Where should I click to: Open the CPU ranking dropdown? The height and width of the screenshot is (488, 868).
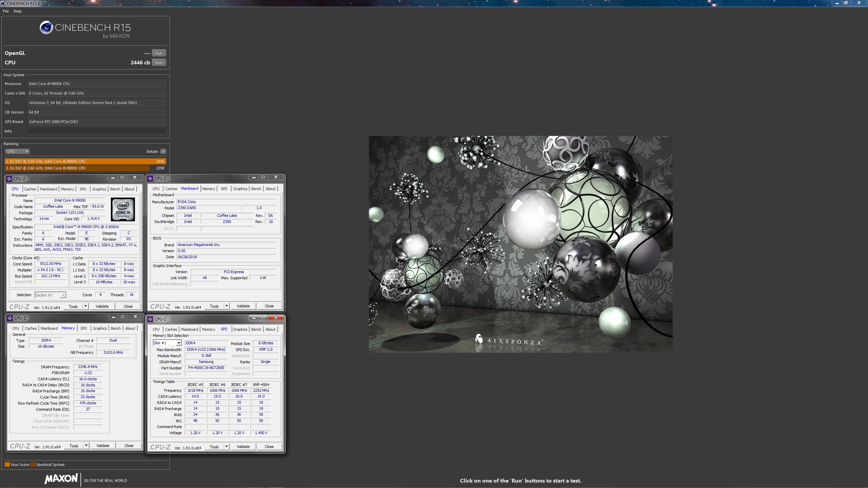pyautogui.click(x=18, y=151)
